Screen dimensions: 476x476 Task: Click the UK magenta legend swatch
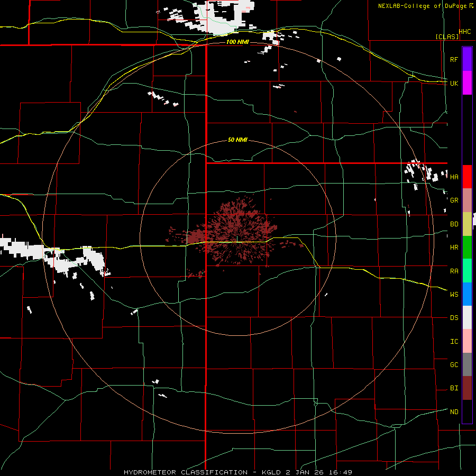pyautogui.click(x=467, y=83)
